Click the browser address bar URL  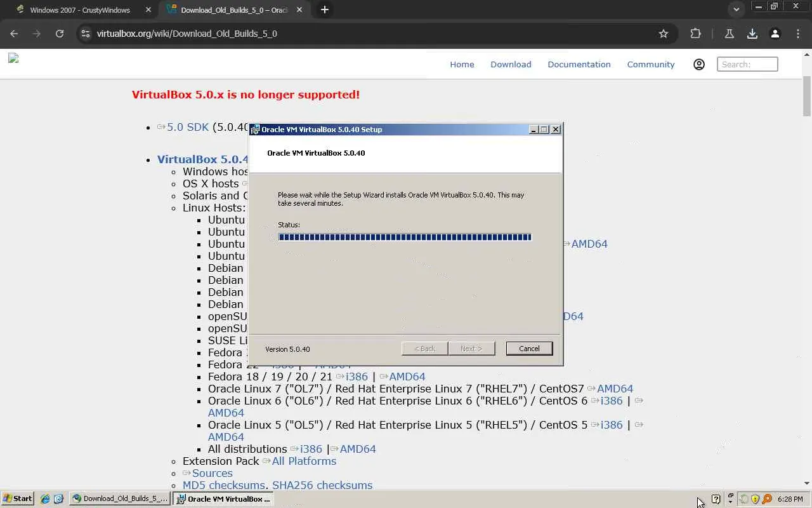pos(187,34)
